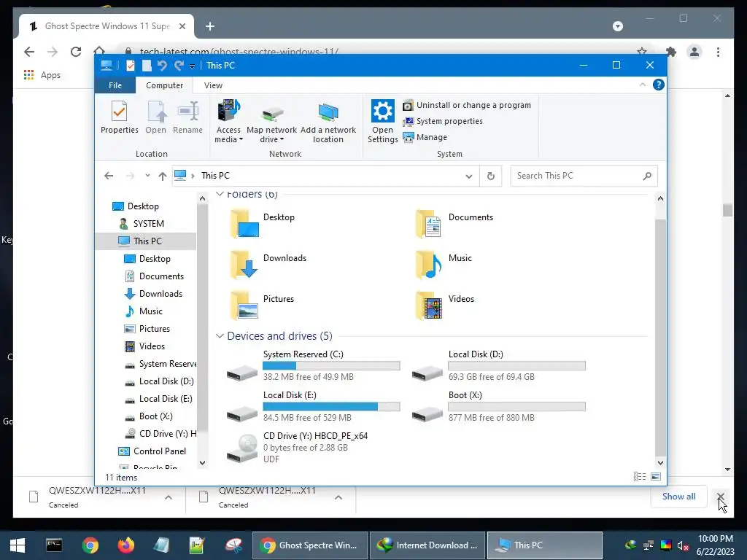The height and width of the screenshot is (560, 747).
Task: Reload the Chrome page
Action: pos(76,52)
